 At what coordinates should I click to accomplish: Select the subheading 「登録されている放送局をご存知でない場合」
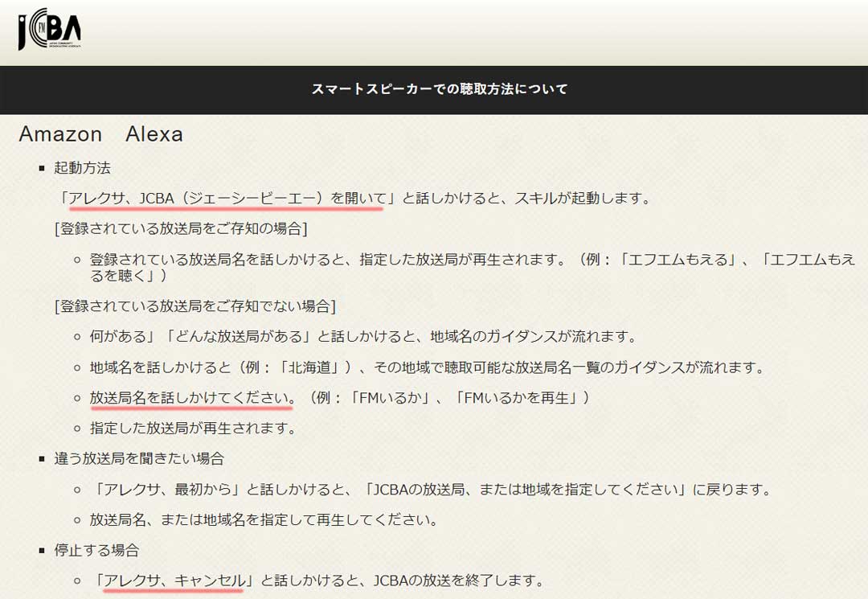point(195,306)
